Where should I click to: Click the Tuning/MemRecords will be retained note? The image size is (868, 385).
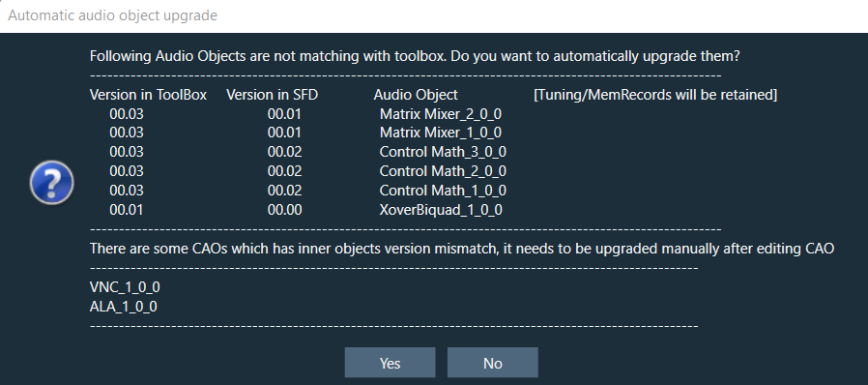(655, 95)
